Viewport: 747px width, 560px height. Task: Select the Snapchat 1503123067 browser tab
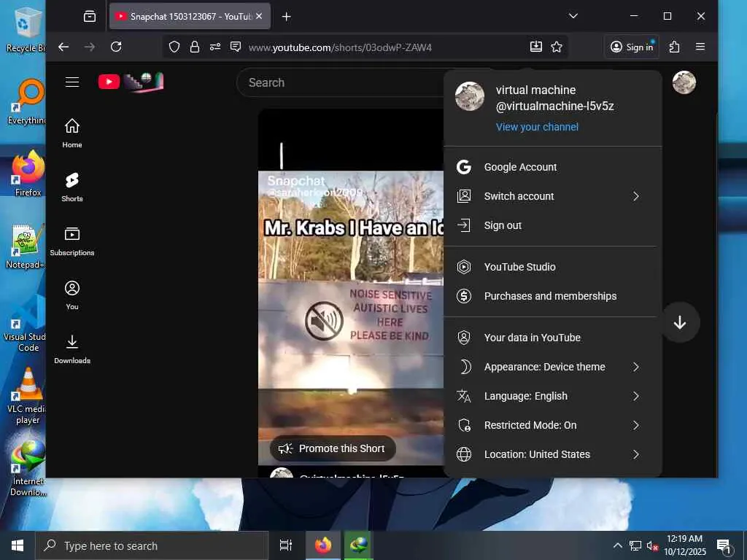190,16
